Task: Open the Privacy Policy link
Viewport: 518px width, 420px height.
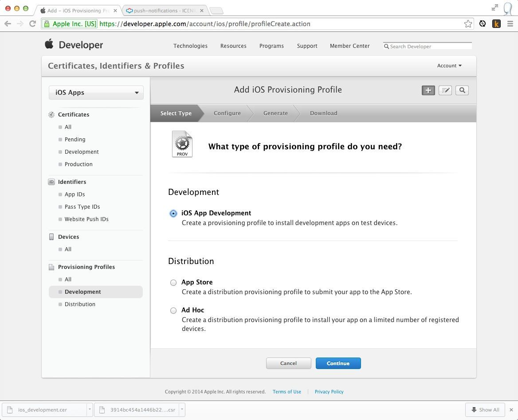Action: click(329, 392)
